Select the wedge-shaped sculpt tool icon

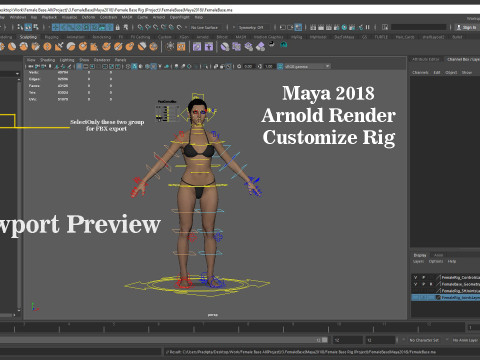pyautogui.click(x=94, y=46)
